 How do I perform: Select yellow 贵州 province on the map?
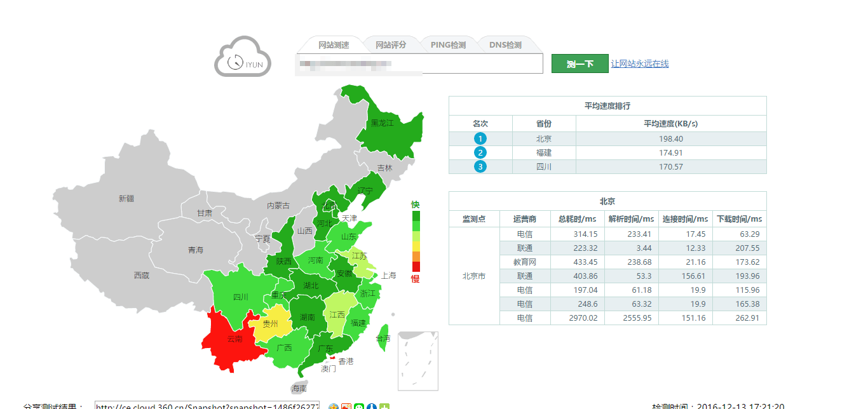pyautogui.click(x=270, y=323)
